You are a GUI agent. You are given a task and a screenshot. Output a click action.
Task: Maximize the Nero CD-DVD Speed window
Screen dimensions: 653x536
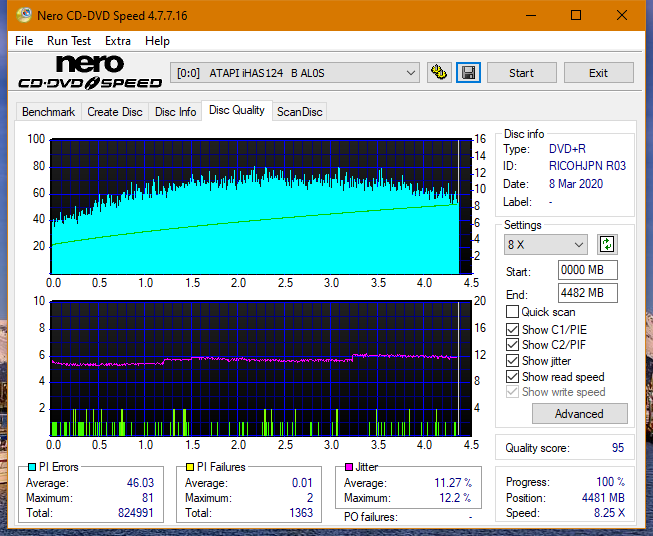(x=576, y=15)
